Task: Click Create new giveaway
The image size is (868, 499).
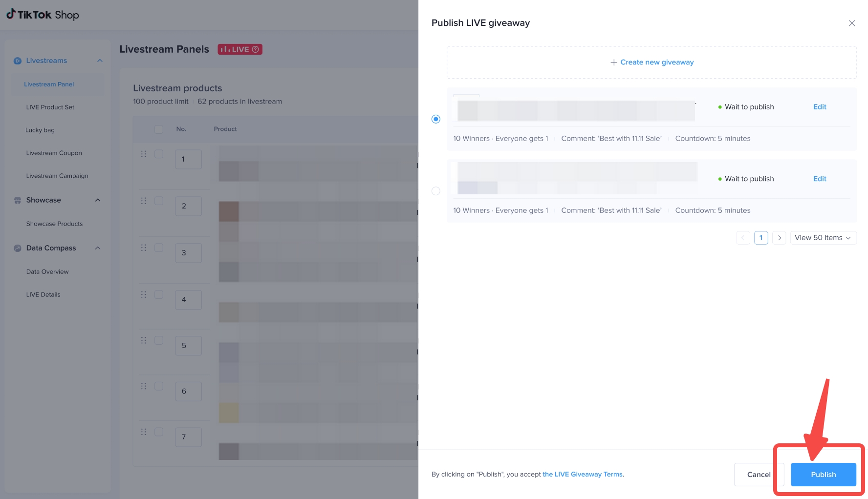Action: 651,62
